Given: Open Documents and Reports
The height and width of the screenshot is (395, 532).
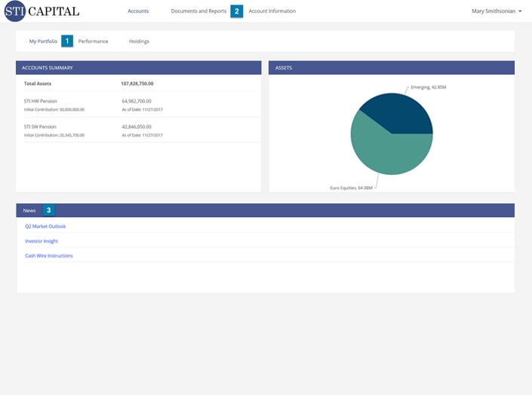Looking at the screenshot, I should coord(198,11).
